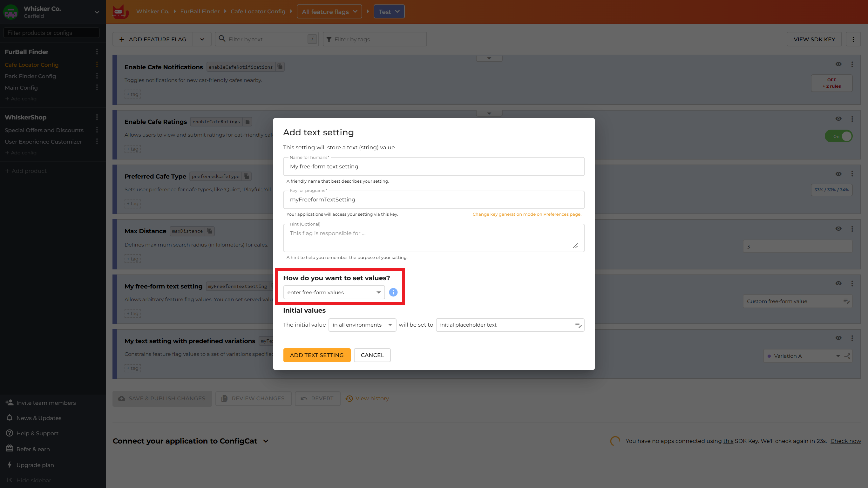Toggle the Enable Cafe Ratings switch off

838,136
